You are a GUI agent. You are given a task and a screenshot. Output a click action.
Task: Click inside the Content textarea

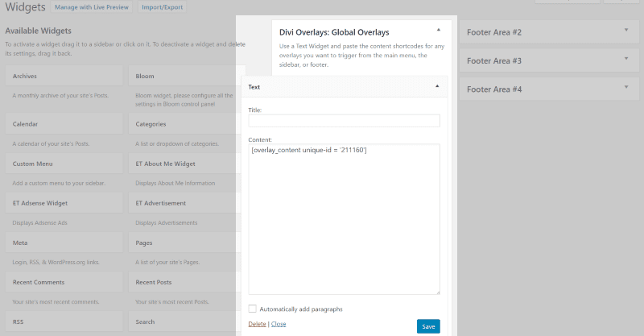point(344,219)
